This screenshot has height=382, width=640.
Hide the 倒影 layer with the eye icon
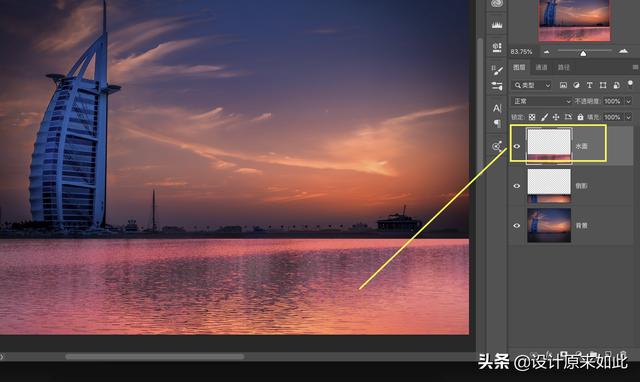(x=517, y=186)
